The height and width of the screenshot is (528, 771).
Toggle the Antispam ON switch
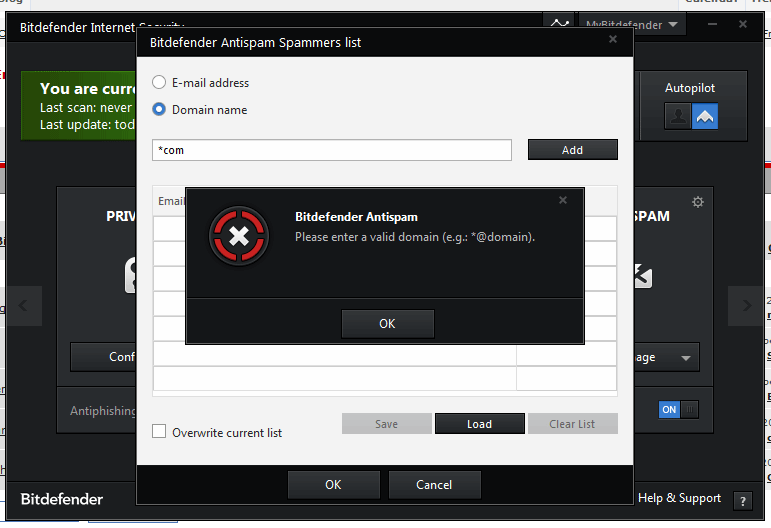point(679,410)
